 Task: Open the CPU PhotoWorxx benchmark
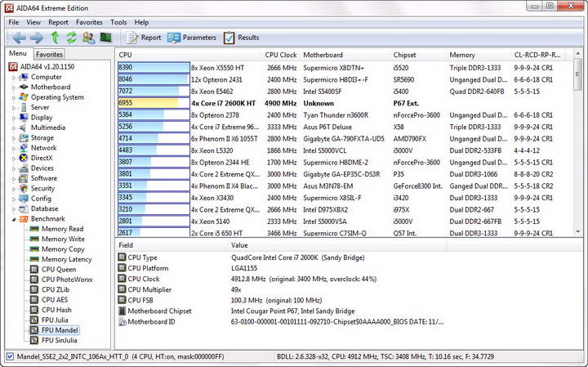click(67, 280)
